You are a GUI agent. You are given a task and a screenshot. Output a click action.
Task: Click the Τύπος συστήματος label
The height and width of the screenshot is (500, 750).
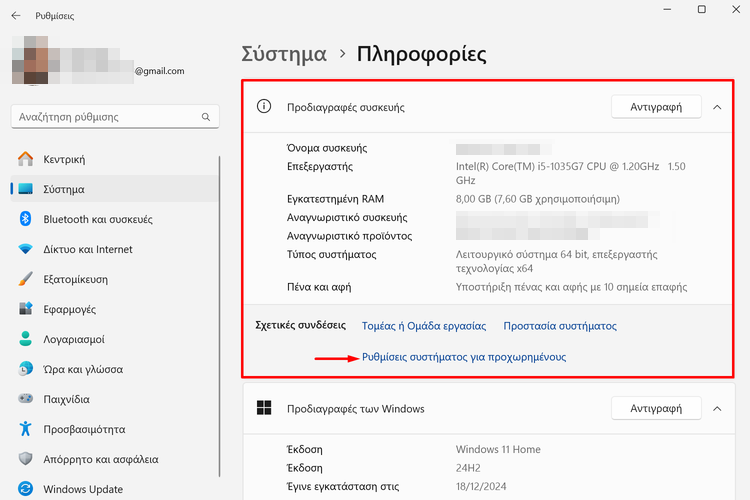pos(331,255)
